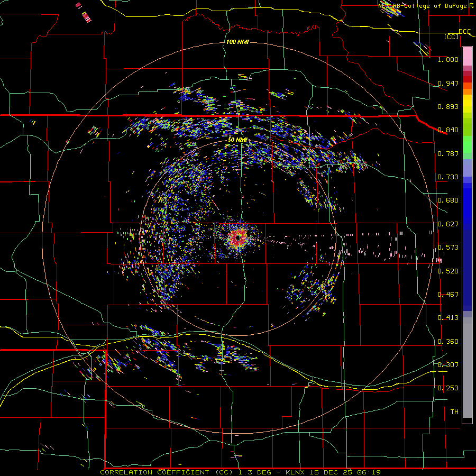
Task: Click the lavender band of the color scale
Action: point(467,168)
